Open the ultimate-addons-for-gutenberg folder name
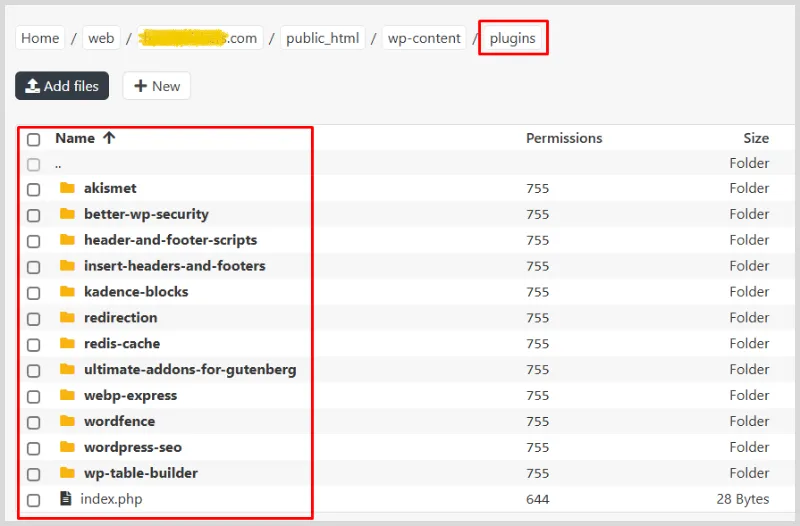This screenshot has height=526, width=800. pos(190,369)
